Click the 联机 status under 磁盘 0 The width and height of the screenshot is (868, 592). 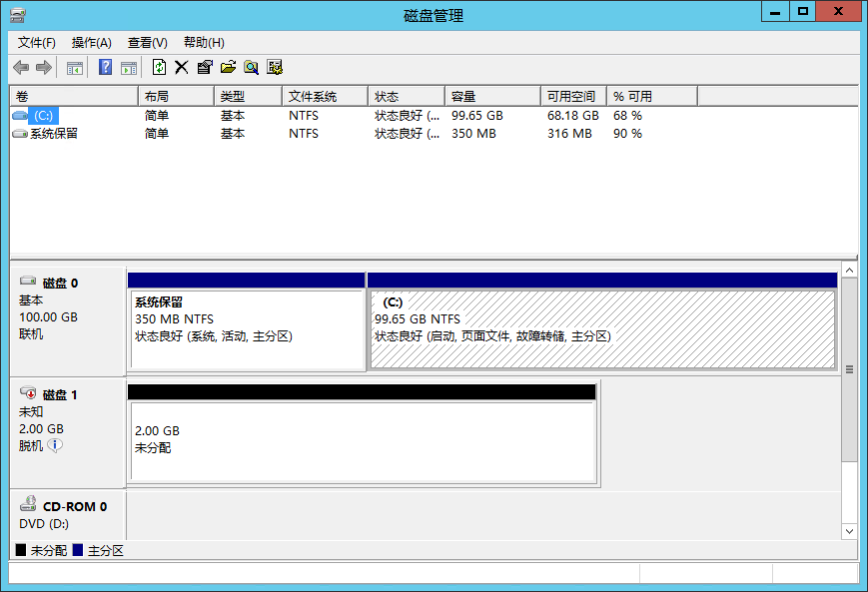click(30, 334)
